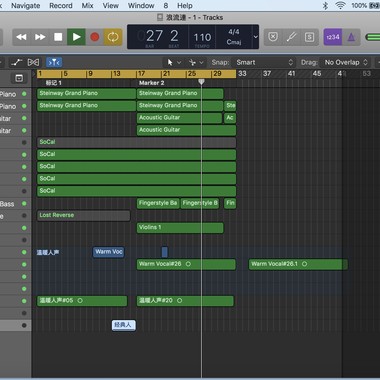Viewport: 380px width, 380px height.
Task: Select Marker 2 in the marker track
Action: point(151,83)
